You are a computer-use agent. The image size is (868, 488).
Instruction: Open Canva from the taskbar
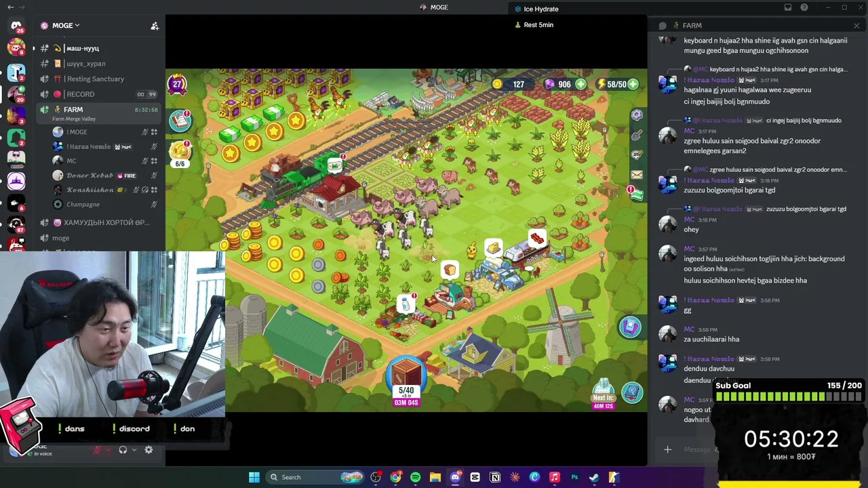pos(534,477)
